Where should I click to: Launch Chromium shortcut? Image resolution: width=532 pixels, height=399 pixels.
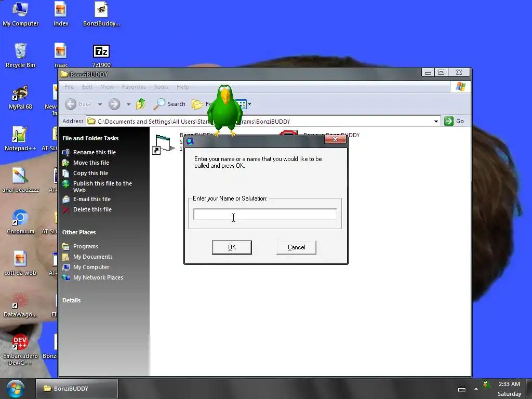[20, 221]
